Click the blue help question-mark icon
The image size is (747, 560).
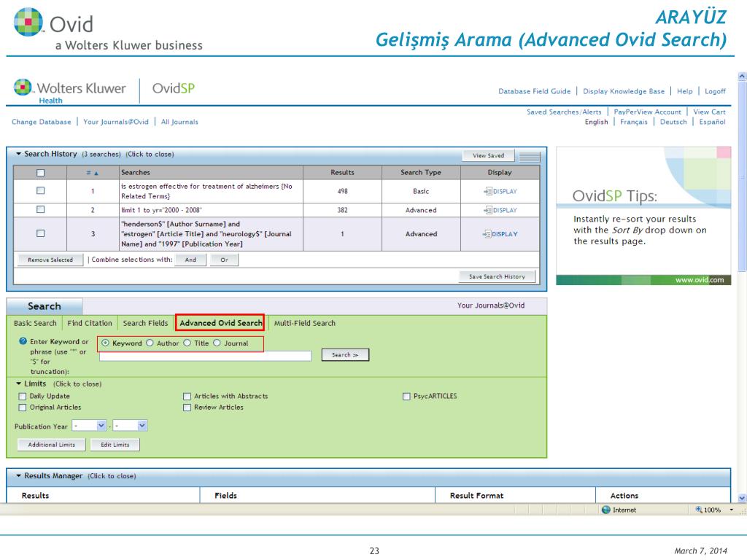pos(23,341)
